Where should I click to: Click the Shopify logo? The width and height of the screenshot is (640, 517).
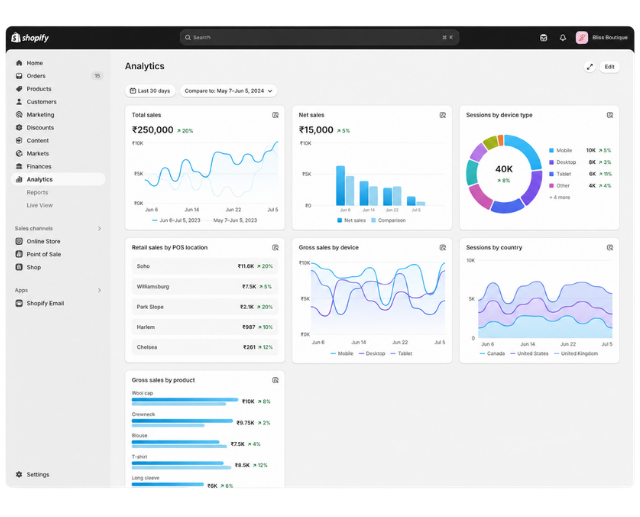30,38
